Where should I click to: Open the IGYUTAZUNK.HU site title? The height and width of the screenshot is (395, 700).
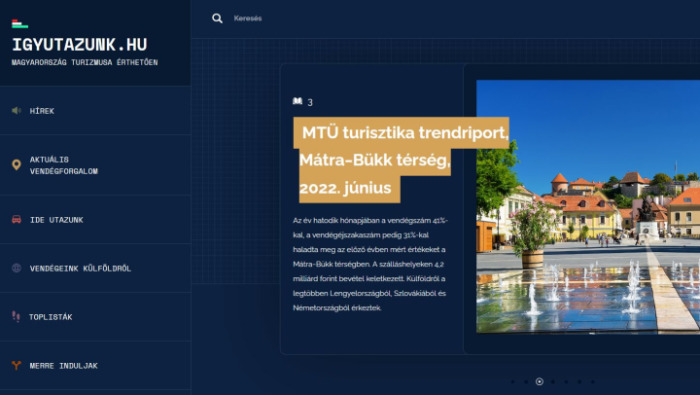click(79, 45)
